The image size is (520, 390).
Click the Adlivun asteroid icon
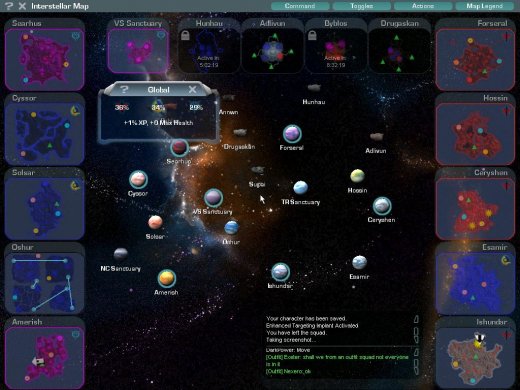click(376, 136)
